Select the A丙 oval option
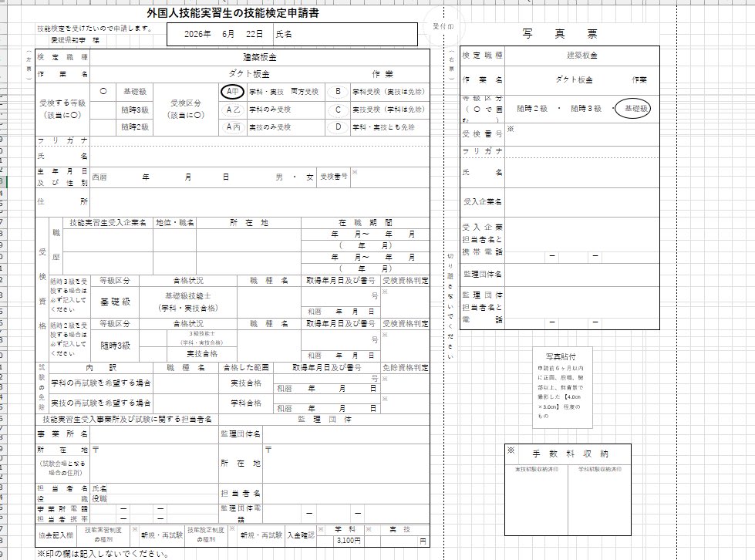 click(x=233, y=127)
